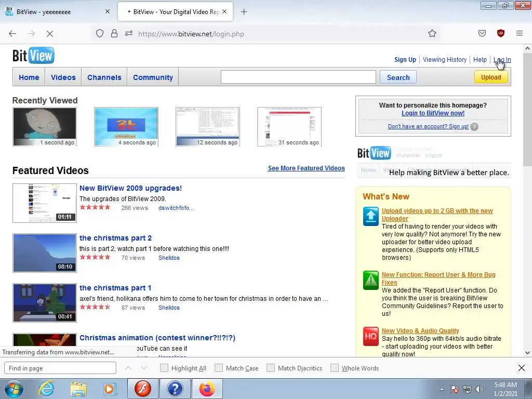
Task: Open Windows Media Player on taskbar
Action: (110, 389)
